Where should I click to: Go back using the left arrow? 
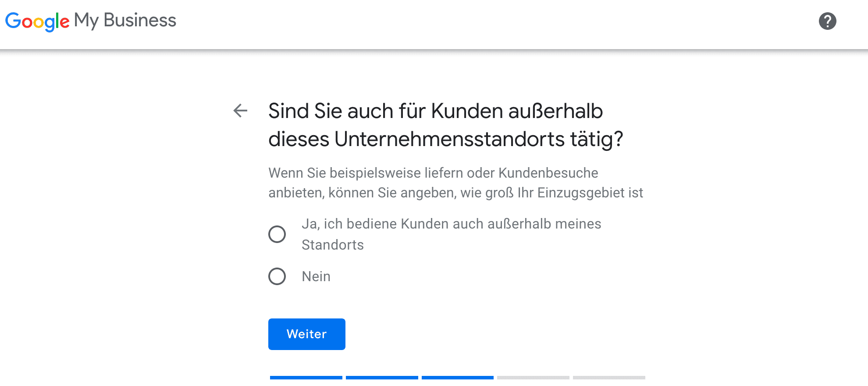(x=240, y=111)
